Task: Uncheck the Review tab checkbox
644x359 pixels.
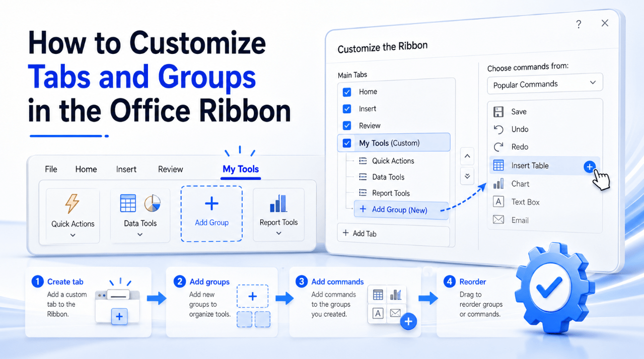Action: [347, 125]
